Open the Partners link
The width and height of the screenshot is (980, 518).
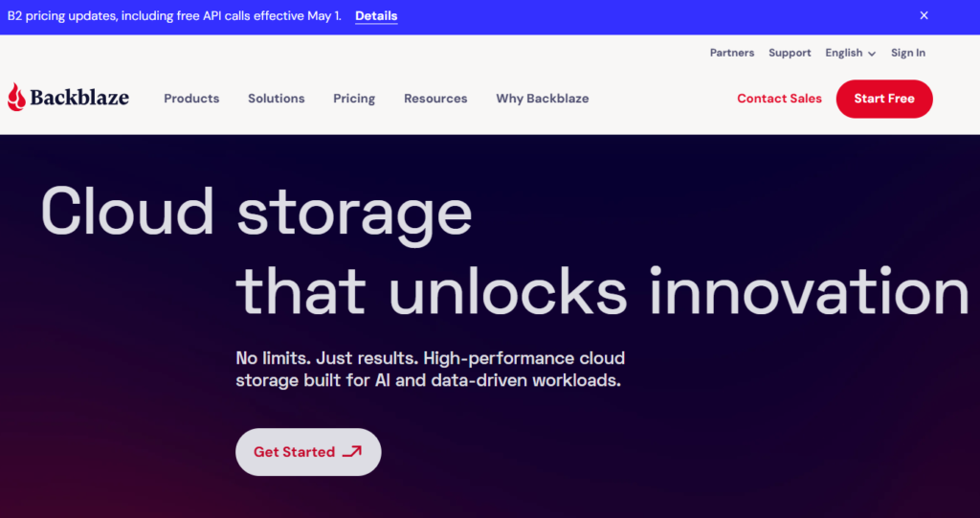tap(732, 54)
